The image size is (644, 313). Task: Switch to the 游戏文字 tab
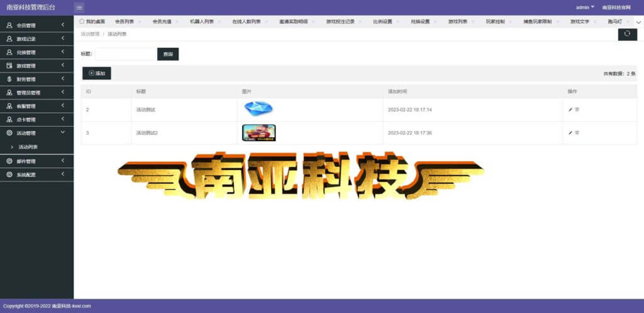click(580, 22)
